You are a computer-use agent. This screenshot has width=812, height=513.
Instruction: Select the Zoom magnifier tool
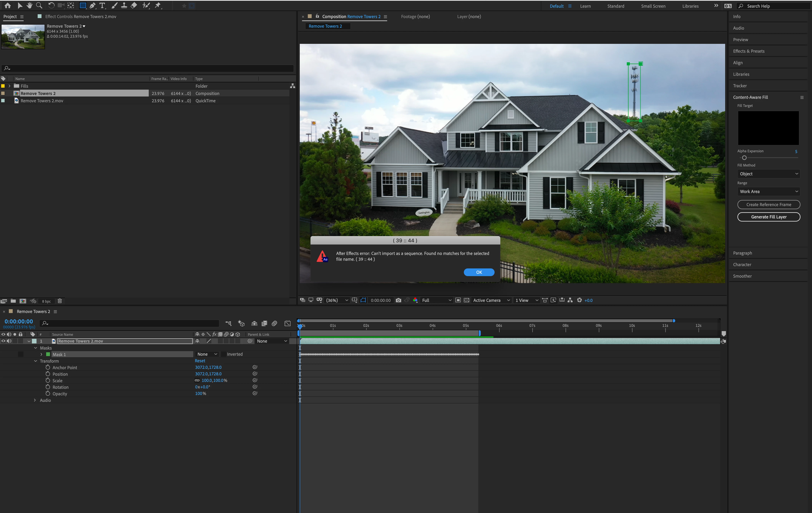[x=39, y=5]
